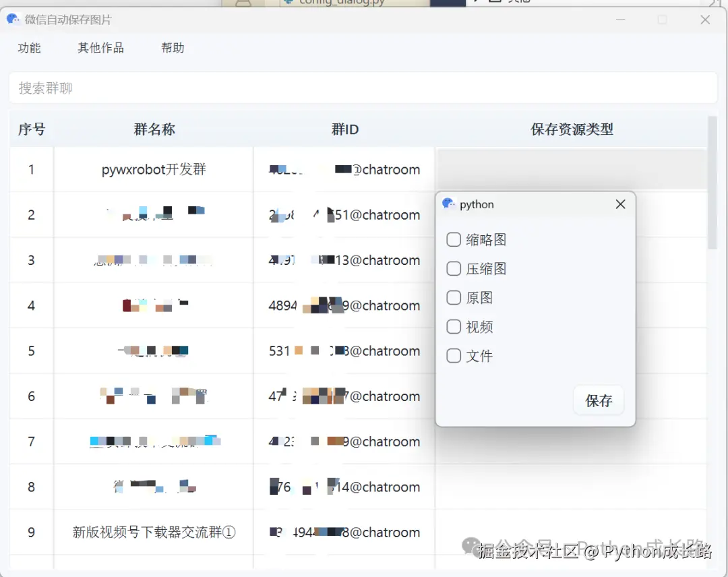
Task: Click the group ID ending 13@chatroom
Action: click(x=344, y=260)
